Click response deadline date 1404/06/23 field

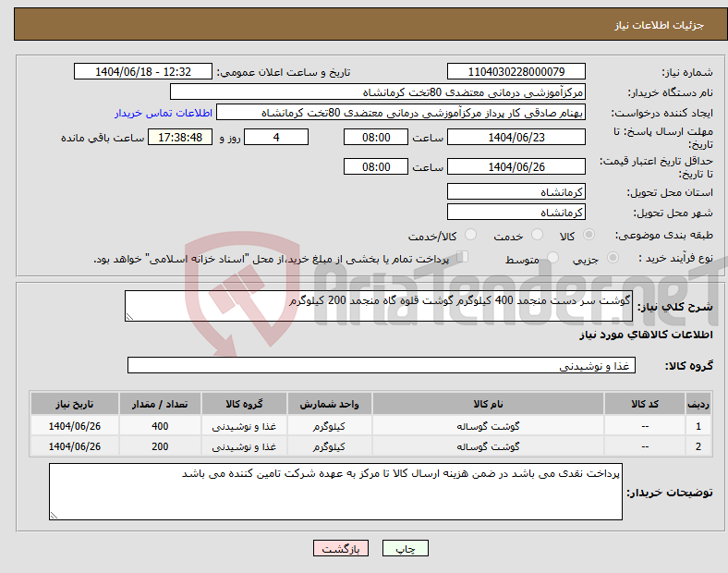pos(516,137)
